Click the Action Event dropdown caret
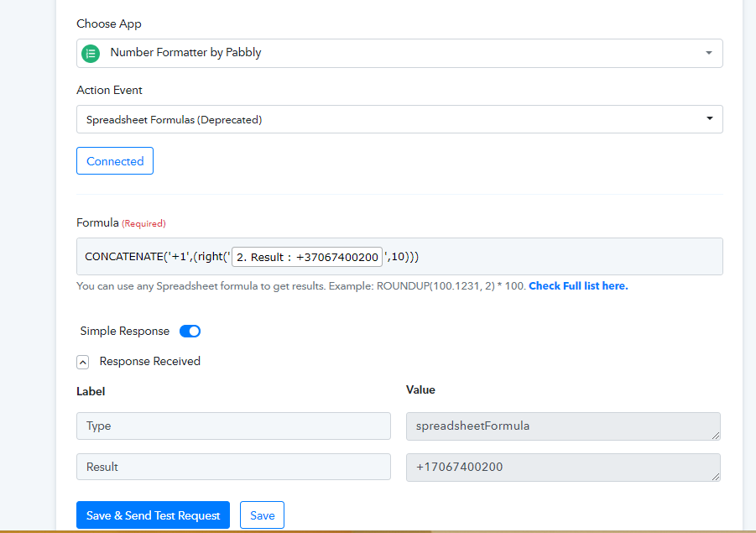 709,118
